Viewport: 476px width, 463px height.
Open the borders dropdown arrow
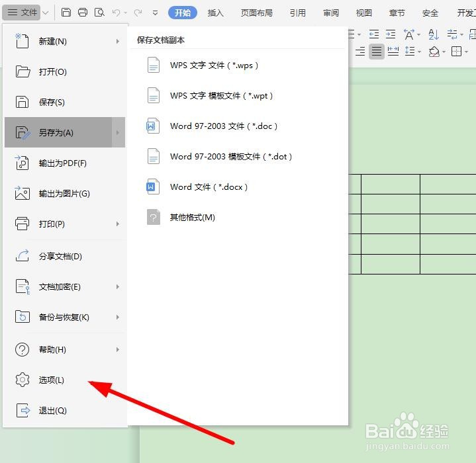[466, 52]
